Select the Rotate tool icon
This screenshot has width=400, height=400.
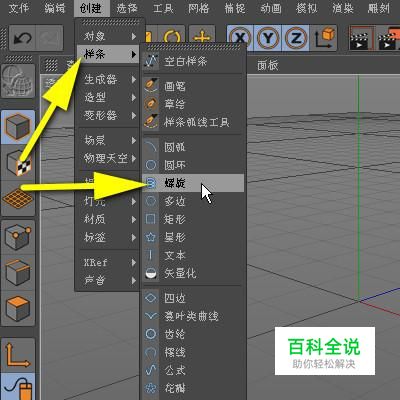click(x=172, y=37)
